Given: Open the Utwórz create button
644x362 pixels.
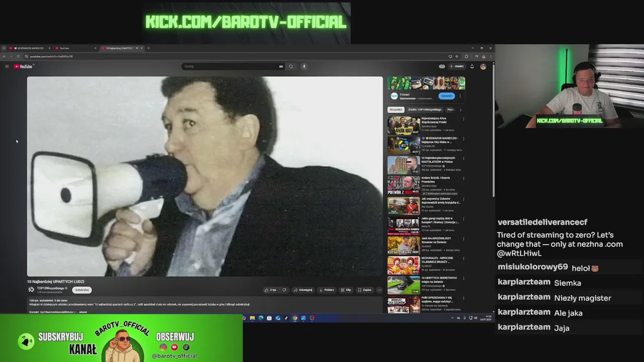Looking at the screenshot, I should point(457,66).
